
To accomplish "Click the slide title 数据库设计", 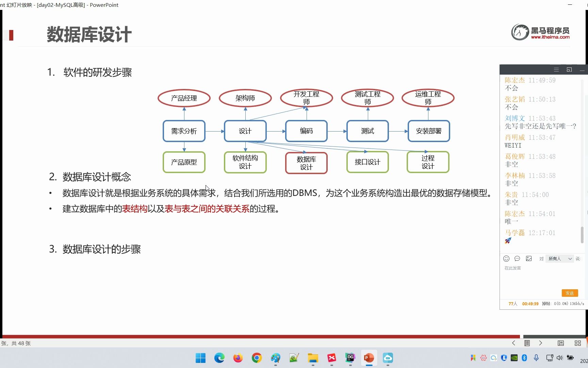I will coord(89,34).
